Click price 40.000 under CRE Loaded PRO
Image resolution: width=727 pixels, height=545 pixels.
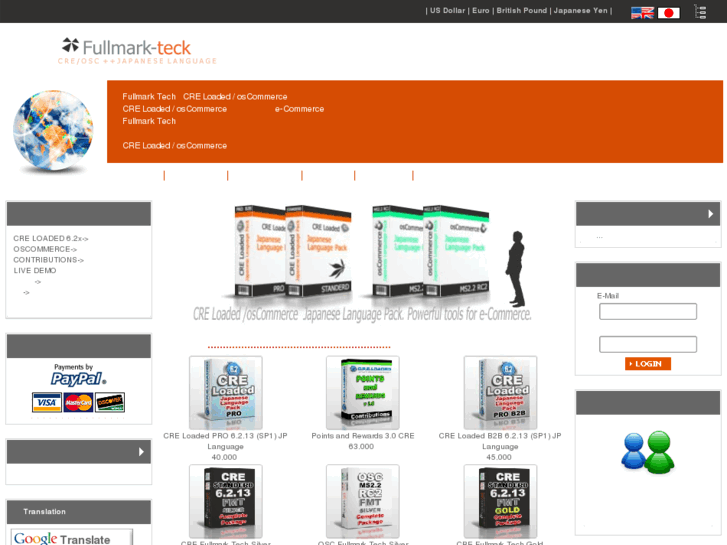(x=224, y=457)
